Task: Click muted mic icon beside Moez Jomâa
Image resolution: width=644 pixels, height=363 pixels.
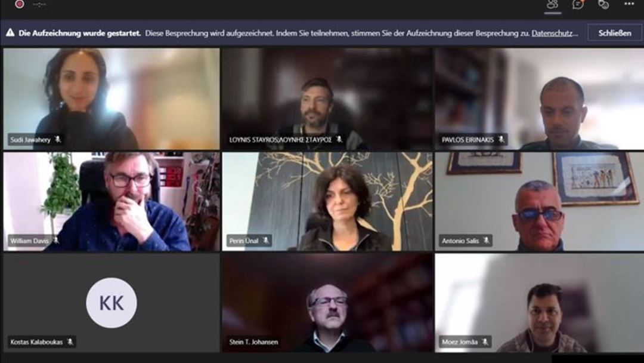Action: pos(485,342)
